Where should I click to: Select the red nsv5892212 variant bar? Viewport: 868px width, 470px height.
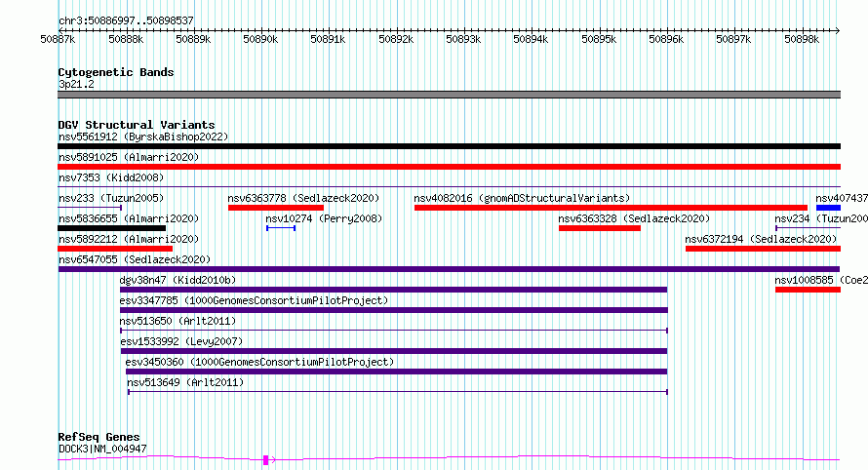pyautogui.click(x=115, y=249)
